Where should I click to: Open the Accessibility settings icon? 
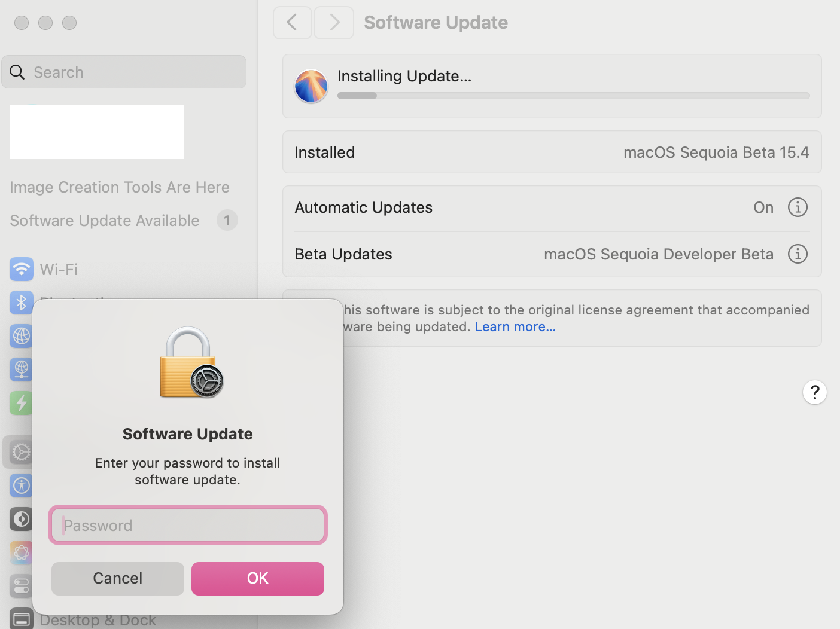[20, 486]
